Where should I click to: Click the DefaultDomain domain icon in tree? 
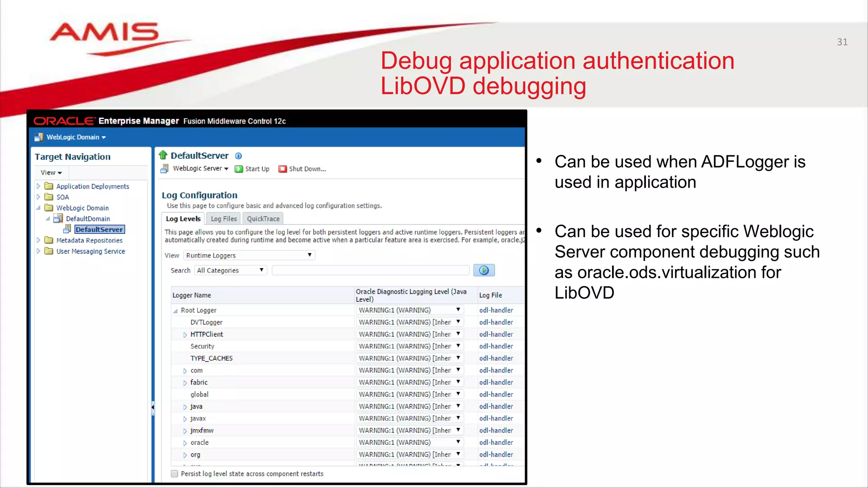pyautogui.click(x=58, y=219)
